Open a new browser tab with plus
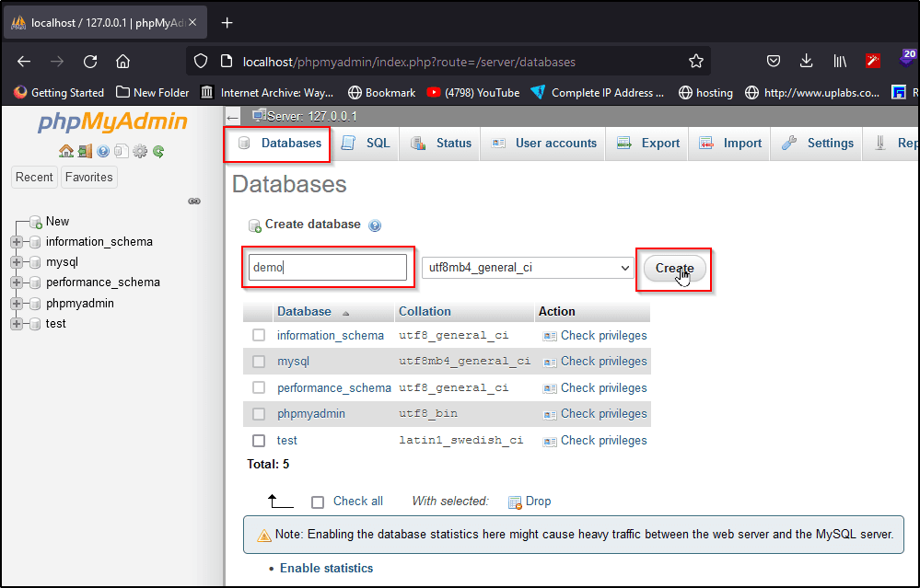The width and height of the screenshot is (920, 588). coord(227,22)
